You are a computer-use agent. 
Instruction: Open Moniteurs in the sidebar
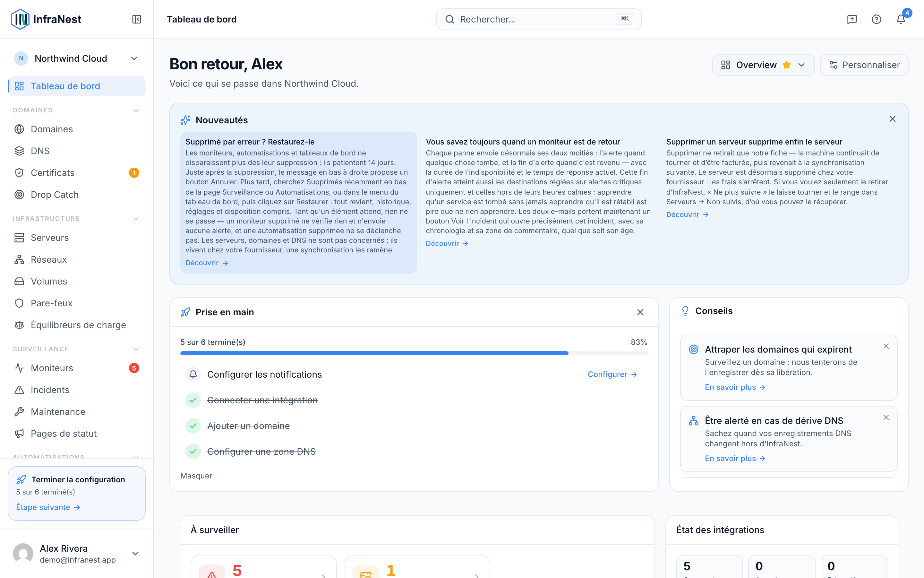[x=76, y=368]
